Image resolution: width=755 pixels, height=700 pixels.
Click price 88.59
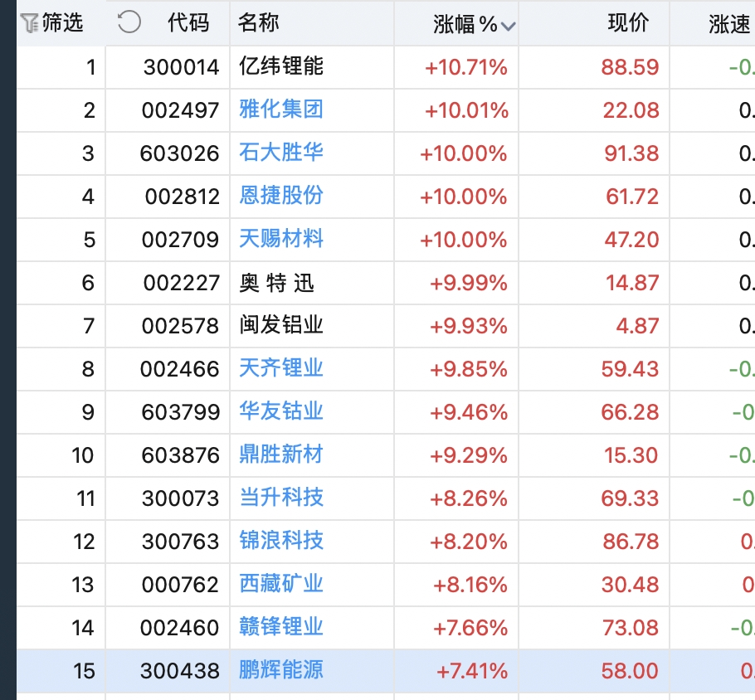tap(630, 67)
